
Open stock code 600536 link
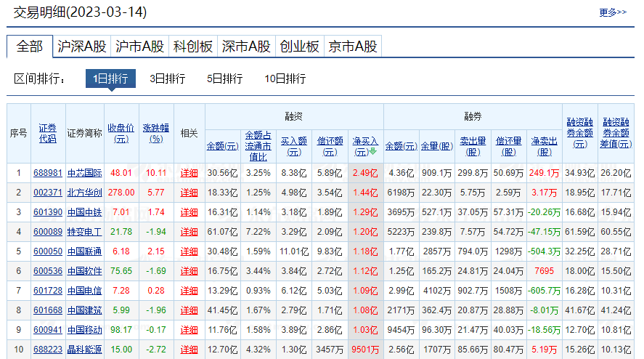click(47, 271)
